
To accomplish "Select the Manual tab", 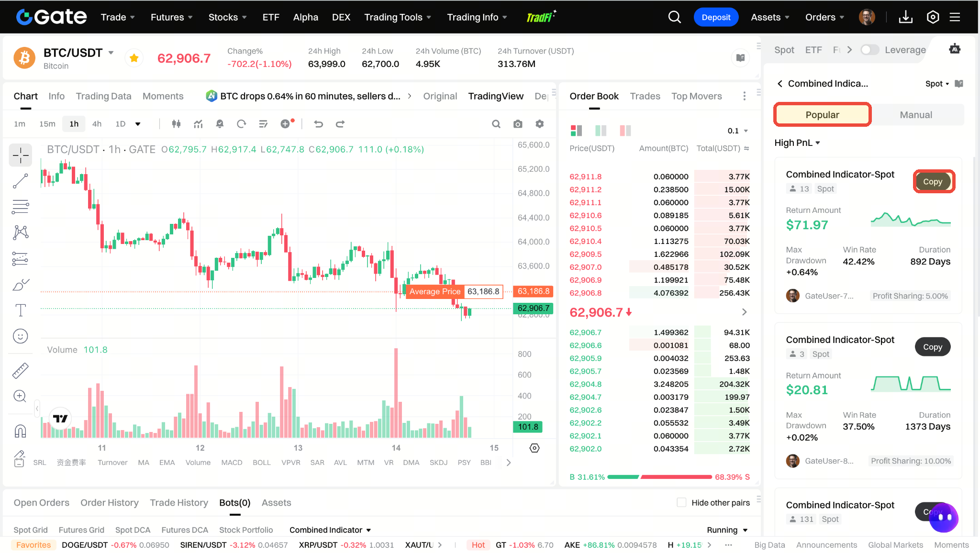I will (x=916, y=115).
